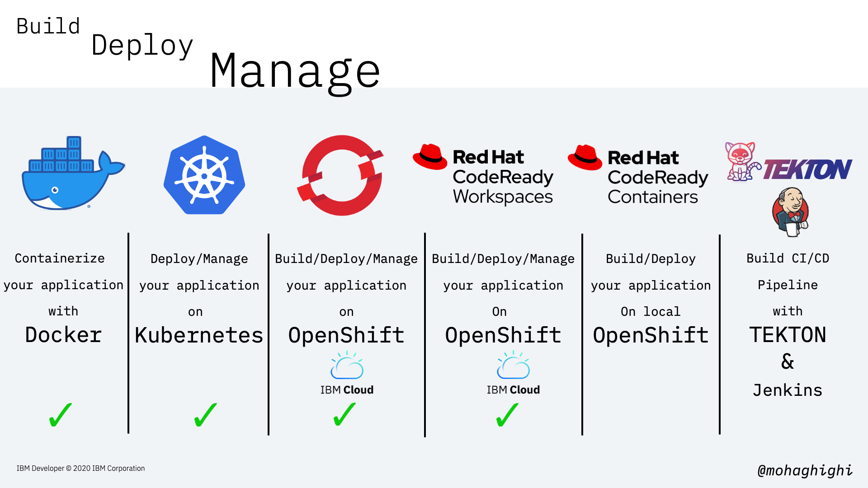868x488 pixels.
Task: Click the 'On local' text
Action: (x=651, y=311)
